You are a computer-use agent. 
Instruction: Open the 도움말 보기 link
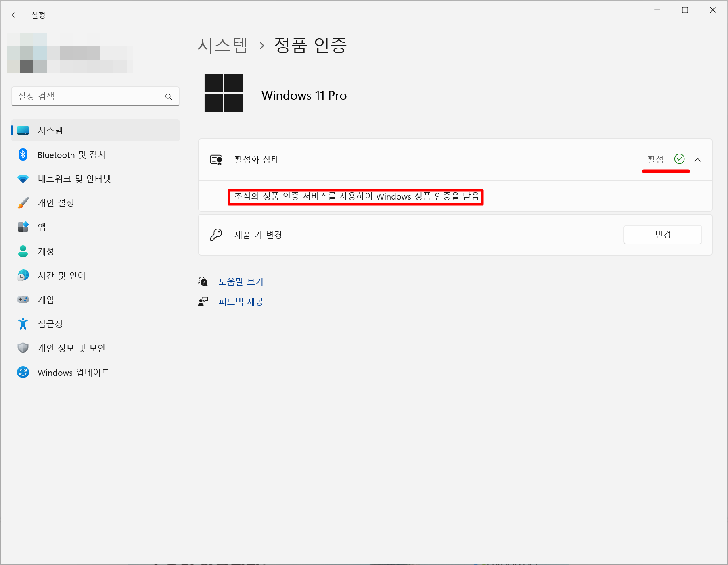pos(241,281)
